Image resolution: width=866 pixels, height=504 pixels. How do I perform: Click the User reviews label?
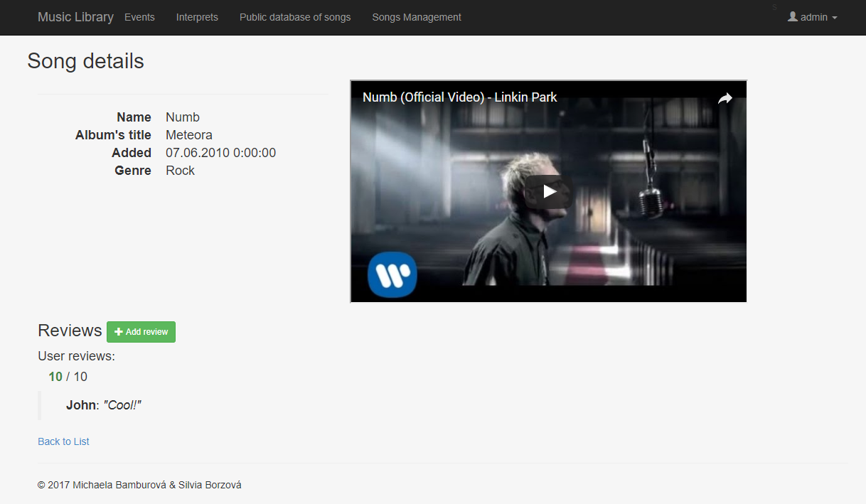click(76, 356)
